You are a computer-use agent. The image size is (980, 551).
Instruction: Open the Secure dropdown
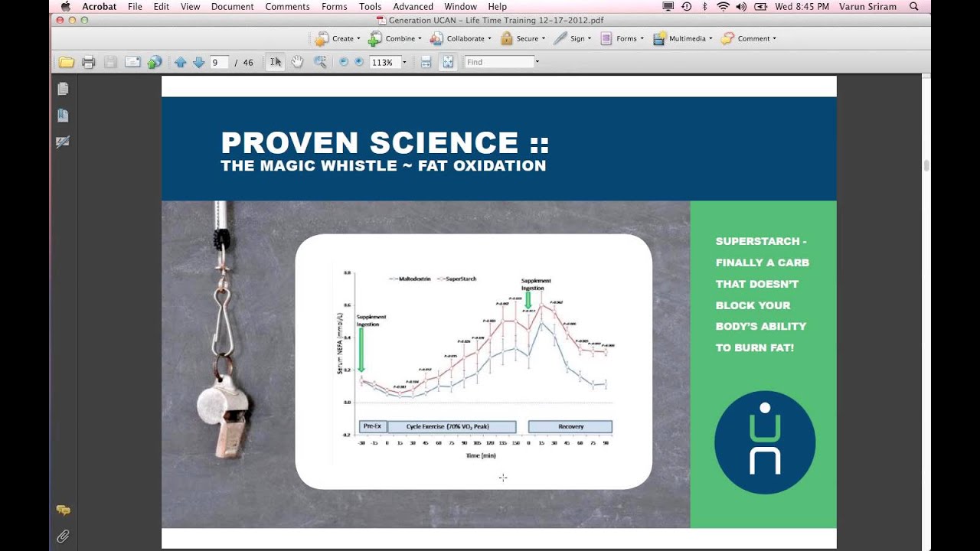(523, 38)
